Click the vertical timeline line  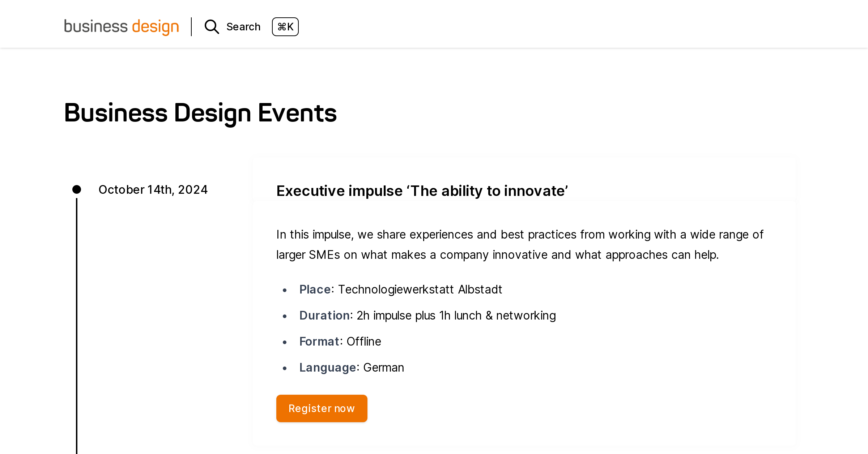[77, 325]
